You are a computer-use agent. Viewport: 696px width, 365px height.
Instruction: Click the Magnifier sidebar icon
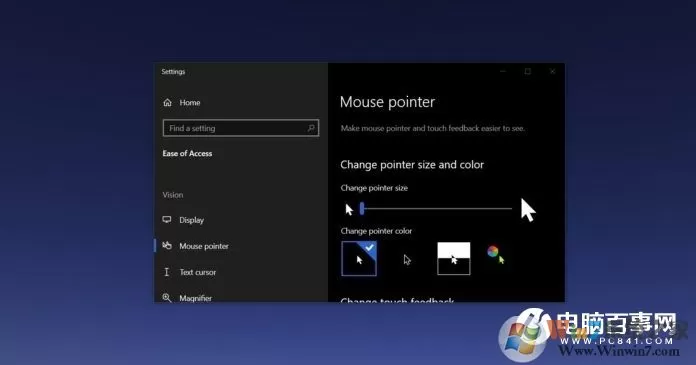coord(167,298)
